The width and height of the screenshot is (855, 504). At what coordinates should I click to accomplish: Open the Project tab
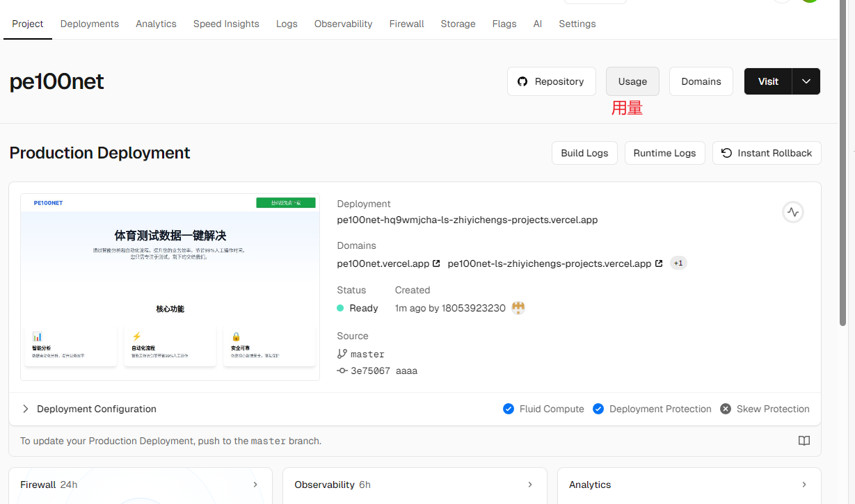pos(28,24)
